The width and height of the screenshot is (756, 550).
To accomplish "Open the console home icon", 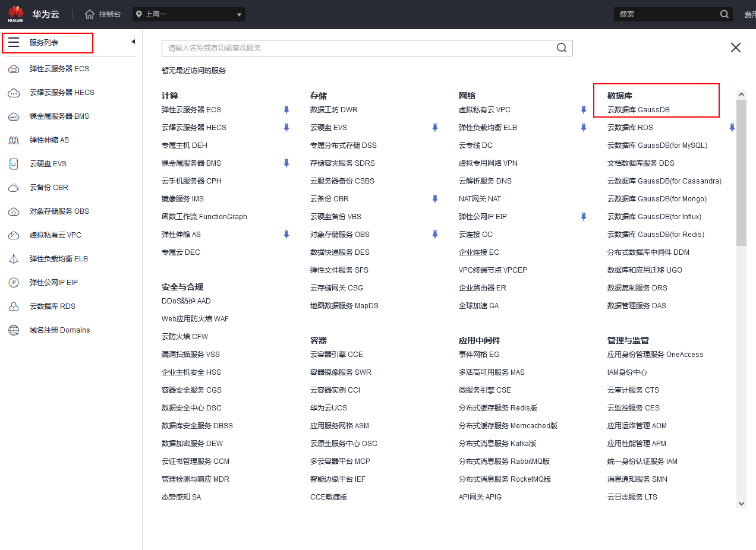I will [90, 14].
